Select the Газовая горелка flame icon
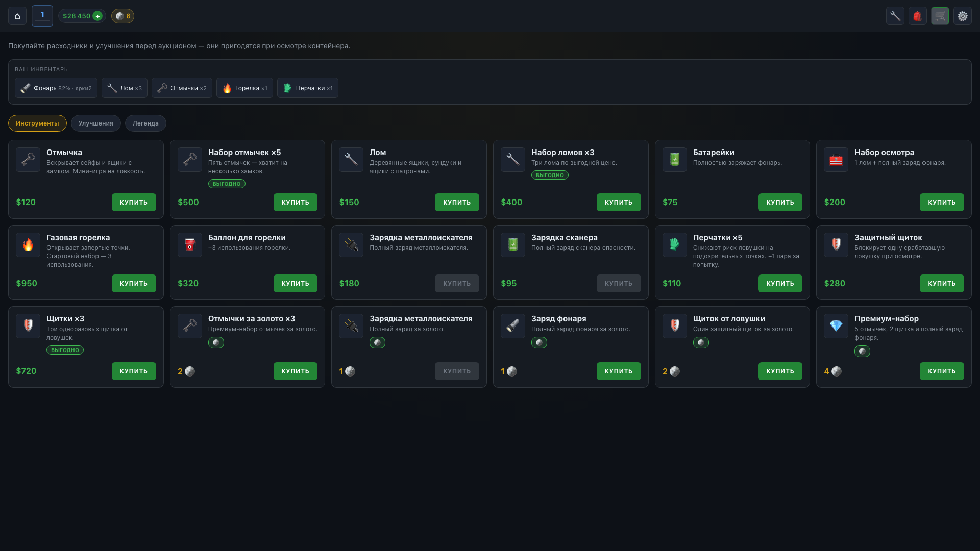 (28, 245)
